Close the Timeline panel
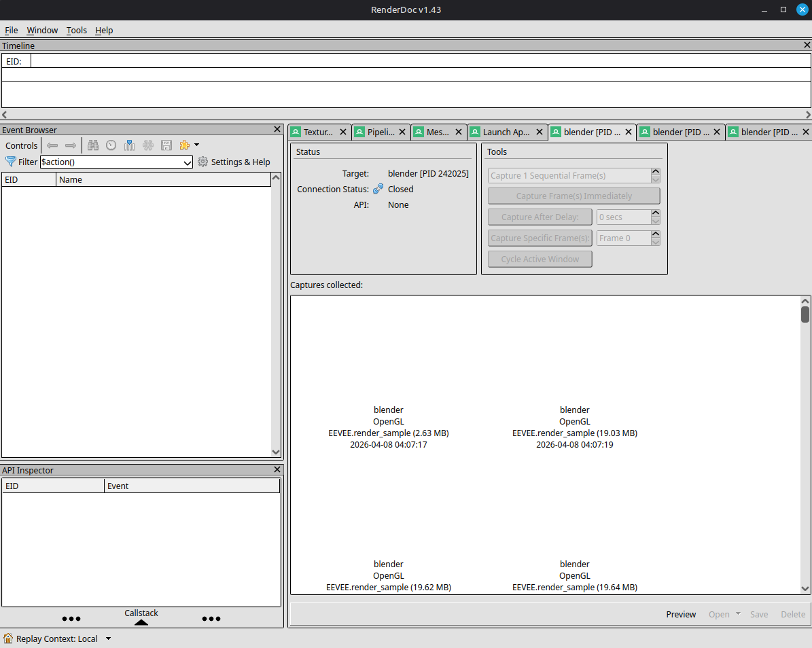The height and width of the screenshot is (648, 812). click(807, 45)
